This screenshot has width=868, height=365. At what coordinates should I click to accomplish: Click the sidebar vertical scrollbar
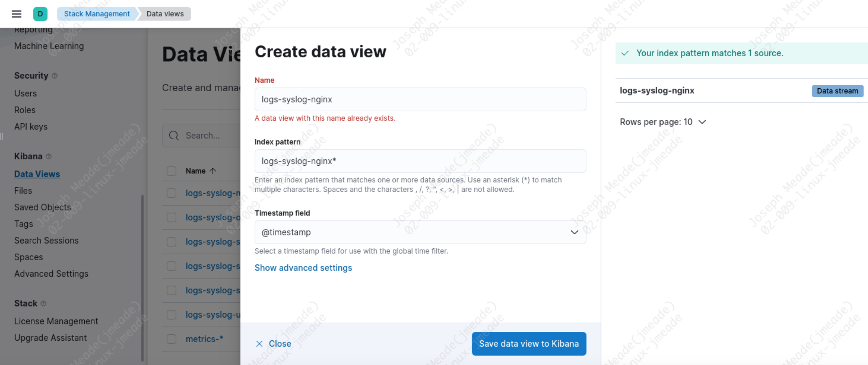point(142,278)
